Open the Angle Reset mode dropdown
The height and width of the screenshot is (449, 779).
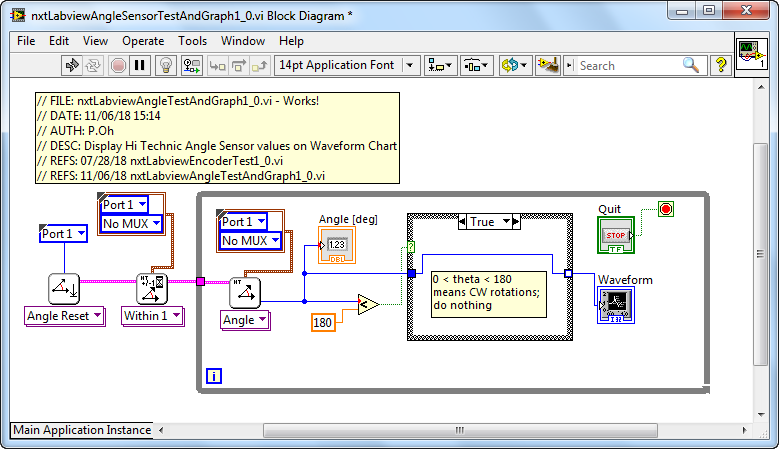pyautogui.click(x=65, y=316)
